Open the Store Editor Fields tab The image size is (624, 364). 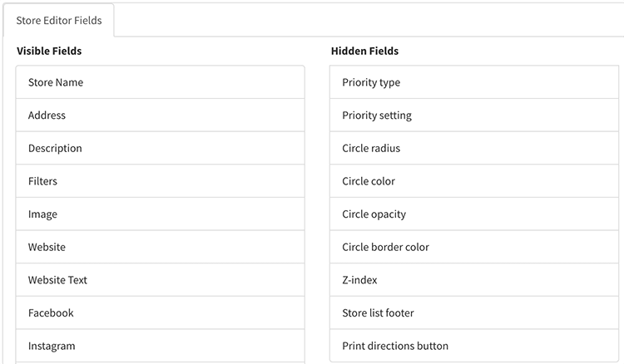58,20
